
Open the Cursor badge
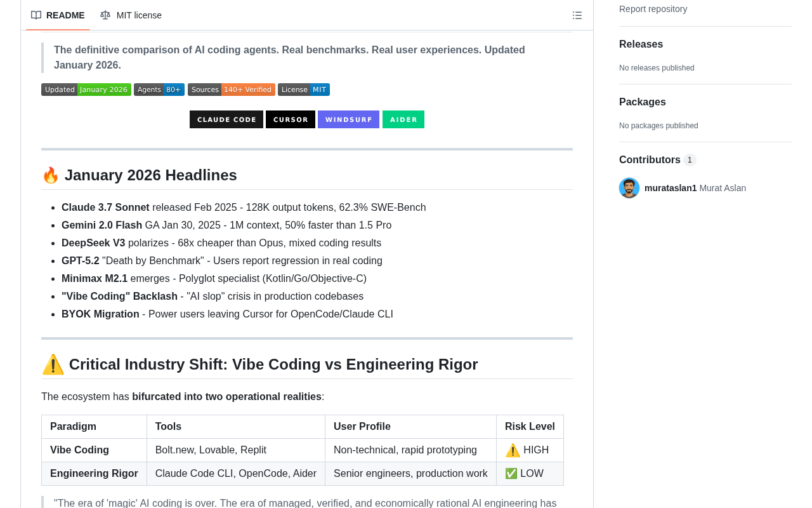tap(291, 119)
